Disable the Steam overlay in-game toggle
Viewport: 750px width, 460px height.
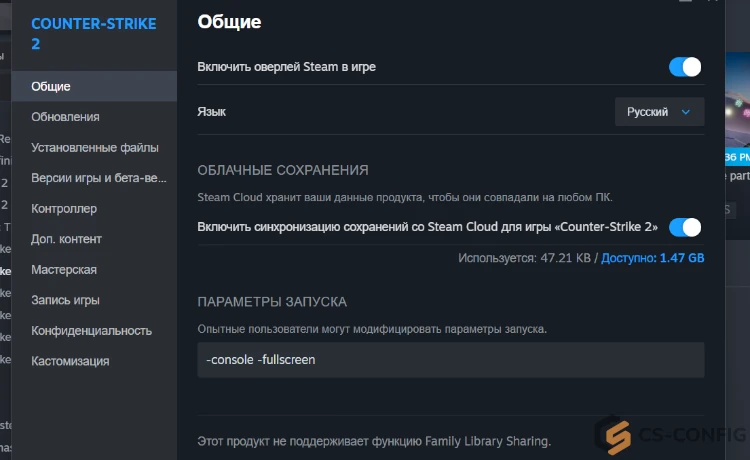coord(684,67)
